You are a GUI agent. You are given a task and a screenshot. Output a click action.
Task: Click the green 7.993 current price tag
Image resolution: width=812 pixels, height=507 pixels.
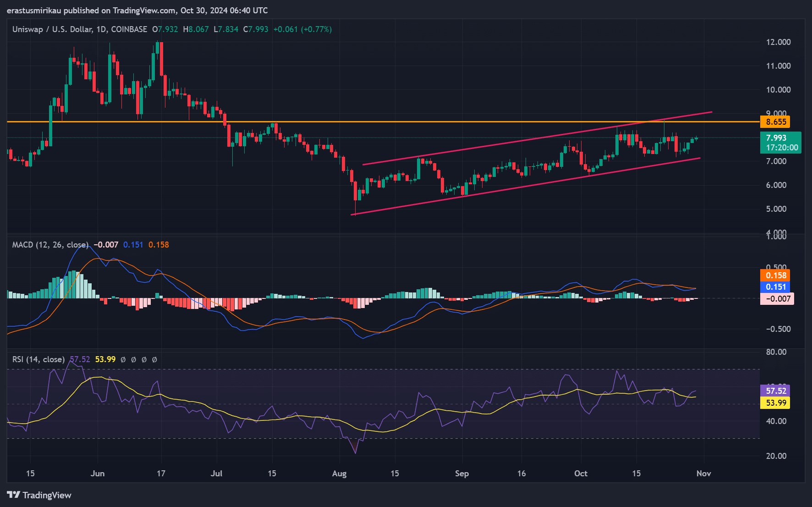click(780, 143)
